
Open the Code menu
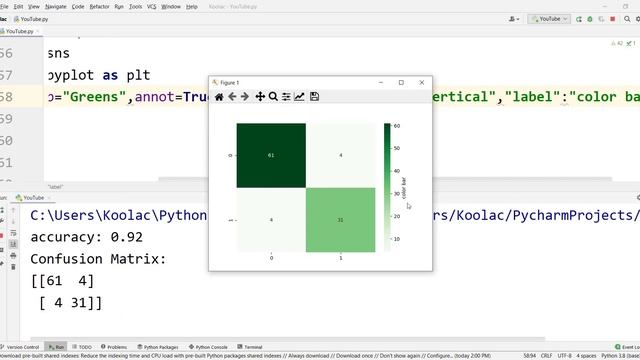point(78,7)
